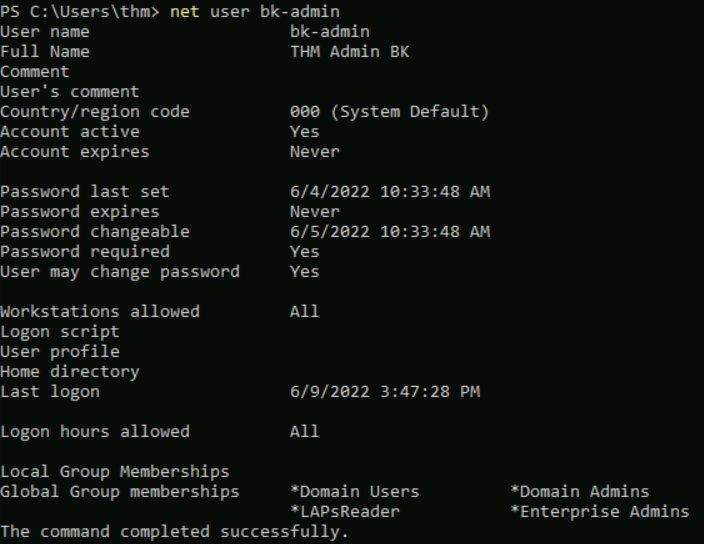
Task: Click the 'Account expires' label
Action: [x=75, y=151]
